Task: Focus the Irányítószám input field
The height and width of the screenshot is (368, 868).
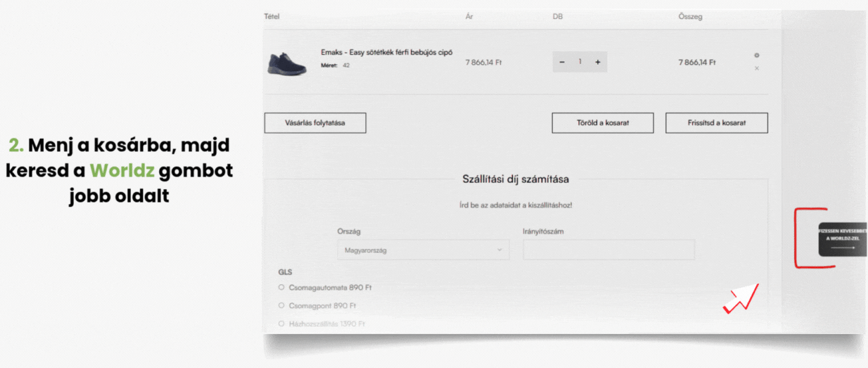Action: (x=609, y=250)
